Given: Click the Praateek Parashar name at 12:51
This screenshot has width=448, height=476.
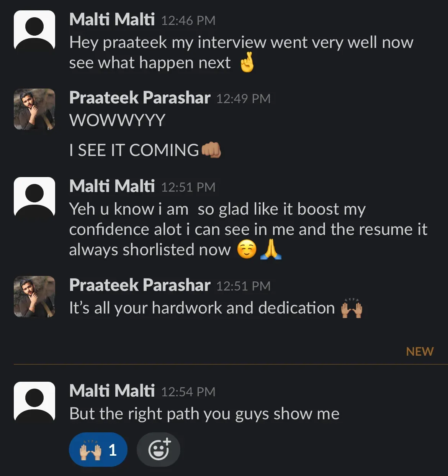Looking at the screenshot, I should coord(140,285).
